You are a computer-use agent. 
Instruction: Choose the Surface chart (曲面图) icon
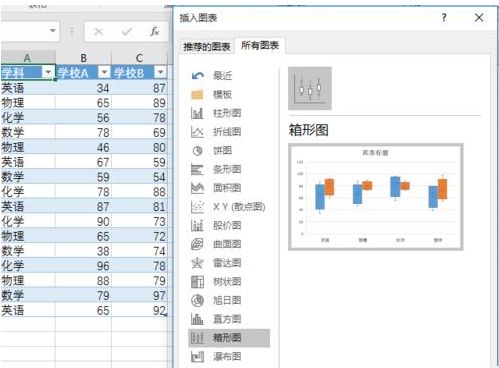197,244
